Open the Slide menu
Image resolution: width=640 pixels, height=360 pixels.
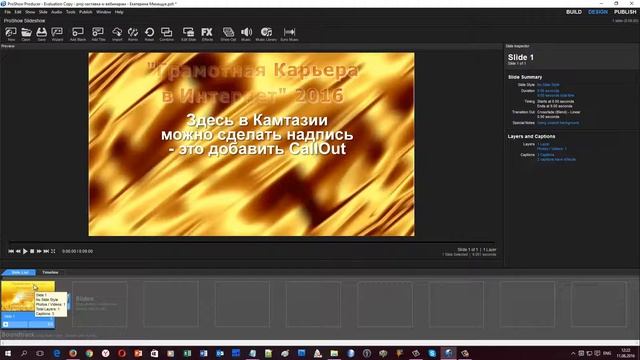(x=43, y=12)
